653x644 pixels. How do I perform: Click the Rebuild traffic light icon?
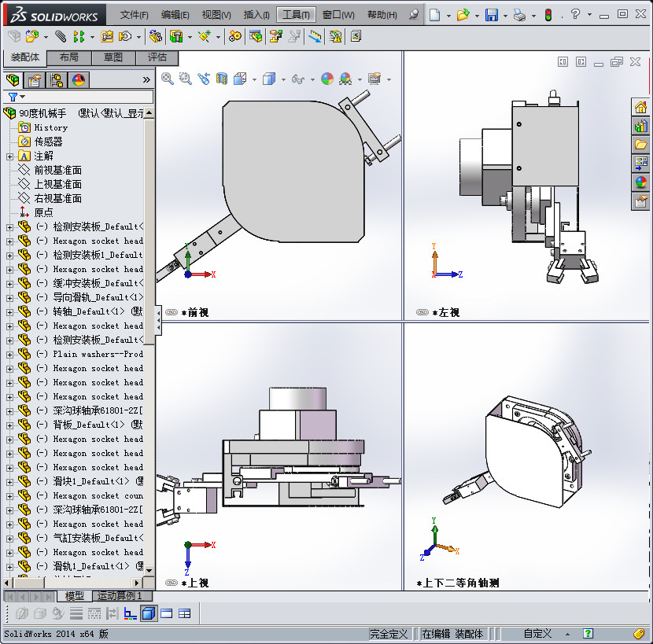[548, 16]
